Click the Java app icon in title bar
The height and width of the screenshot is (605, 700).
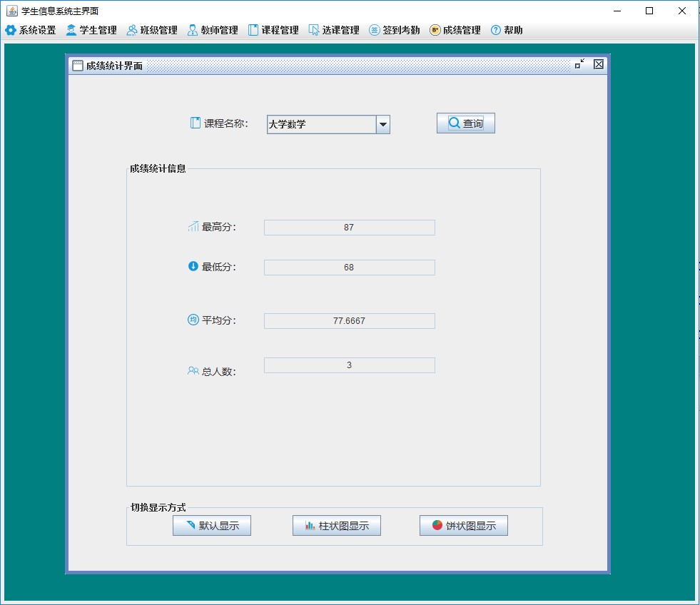pyautogui.click(x=12, y=11)
